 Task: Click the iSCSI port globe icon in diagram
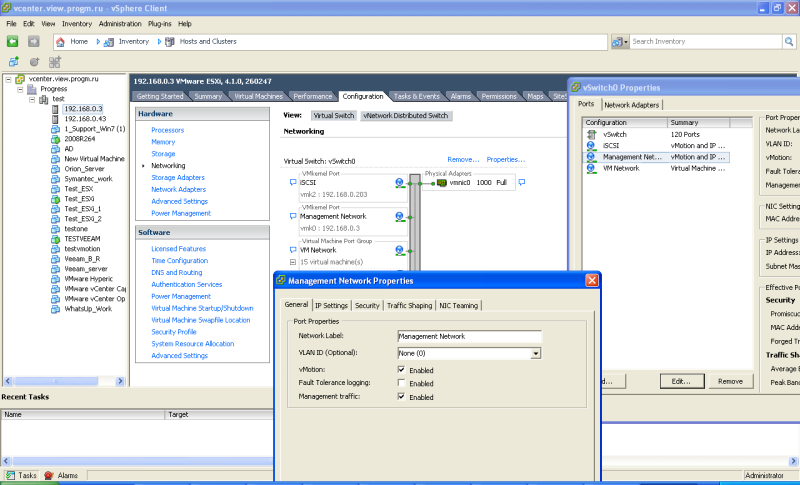pos(399,183)
